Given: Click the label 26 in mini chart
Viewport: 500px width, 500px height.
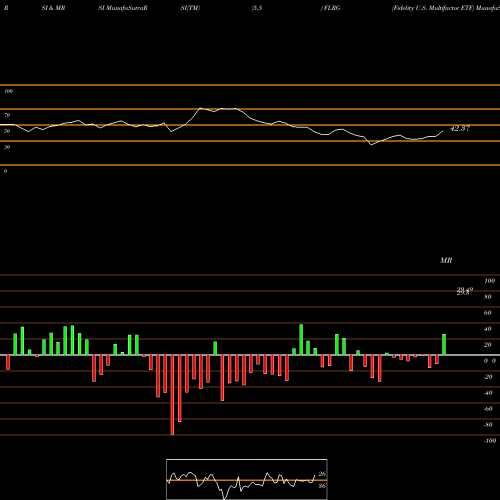Looking at the screenshot, I should point(322,474).
